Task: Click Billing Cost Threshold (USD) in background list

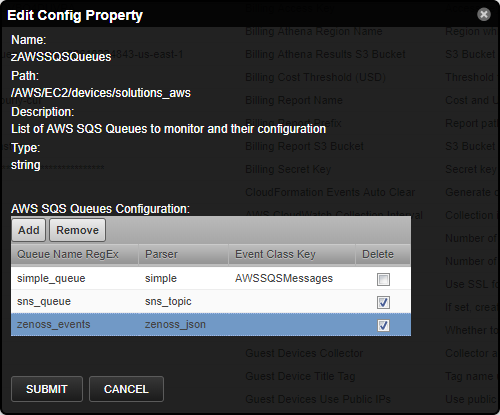Action: (x=315, y=77)
